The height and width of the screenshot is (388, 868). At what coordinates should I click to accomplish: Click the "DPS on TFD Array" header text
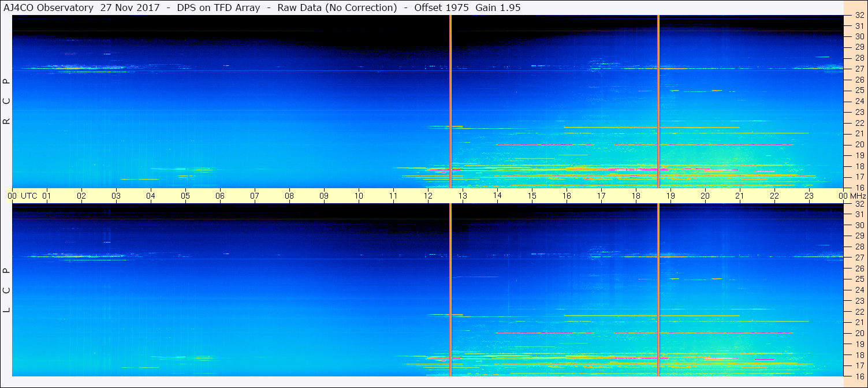pos(218,8)
